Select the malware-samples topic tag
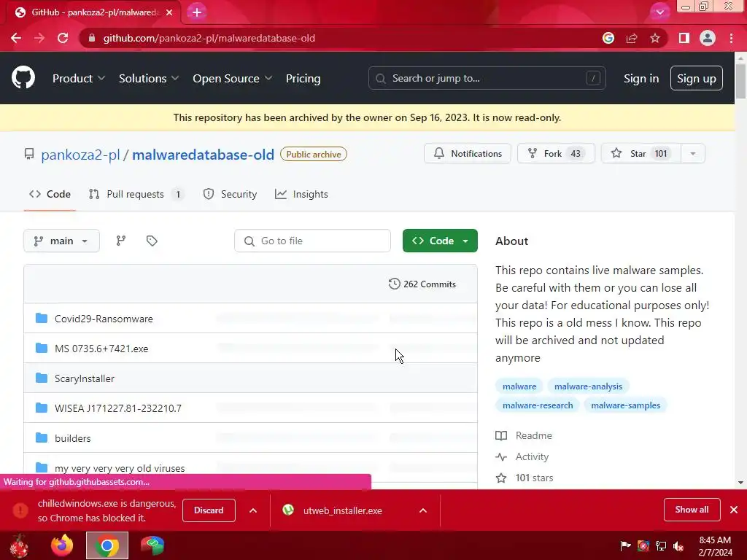Screen dimensions: 747x560 625,405
